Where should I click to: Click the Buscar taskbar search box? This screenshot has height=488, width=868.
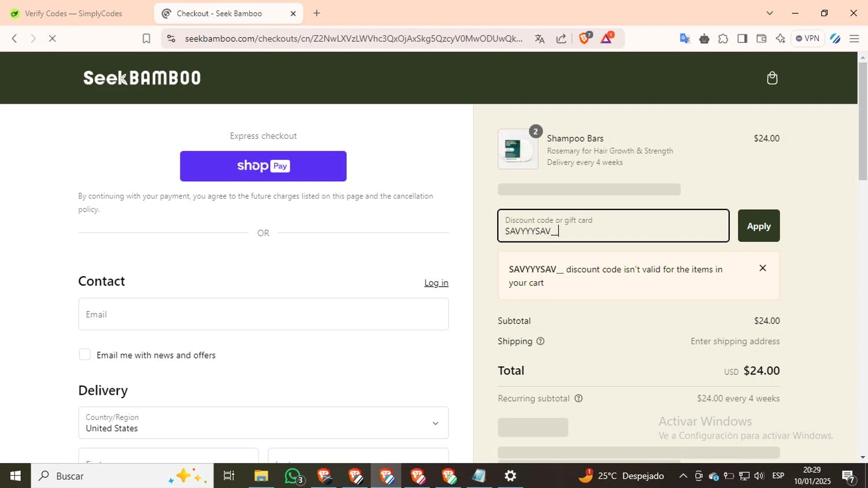click(x=122, y=476)
